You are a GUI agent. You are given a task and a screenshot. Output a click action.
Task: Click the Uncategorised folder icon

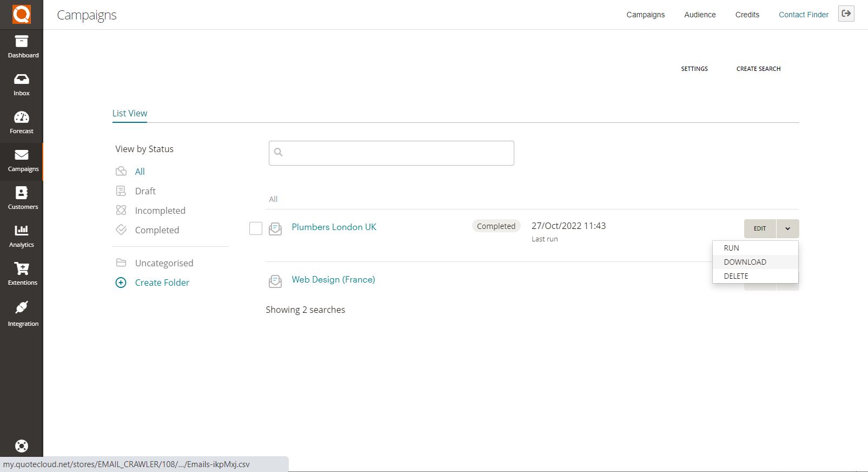pyautogui.click(x=121, y=263)
